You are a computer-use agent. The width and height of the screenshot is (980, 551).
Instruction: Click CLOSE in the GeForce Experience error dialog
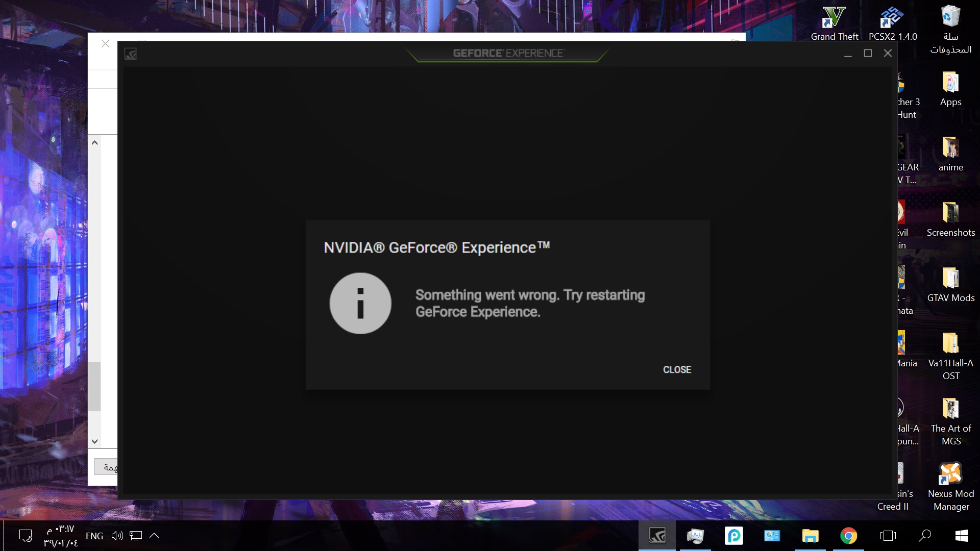coord(677,370)
